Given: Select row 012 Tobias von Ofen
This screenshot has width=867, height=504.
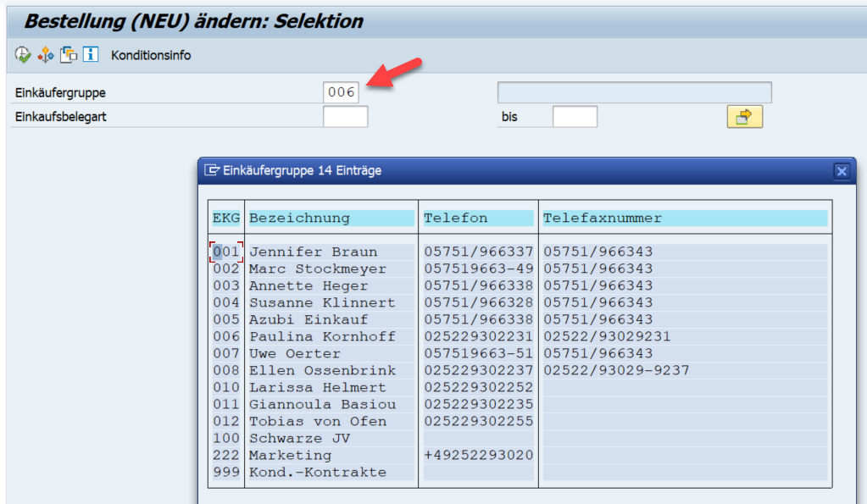Looking at the screenshot, I should (x=317, y=421).
